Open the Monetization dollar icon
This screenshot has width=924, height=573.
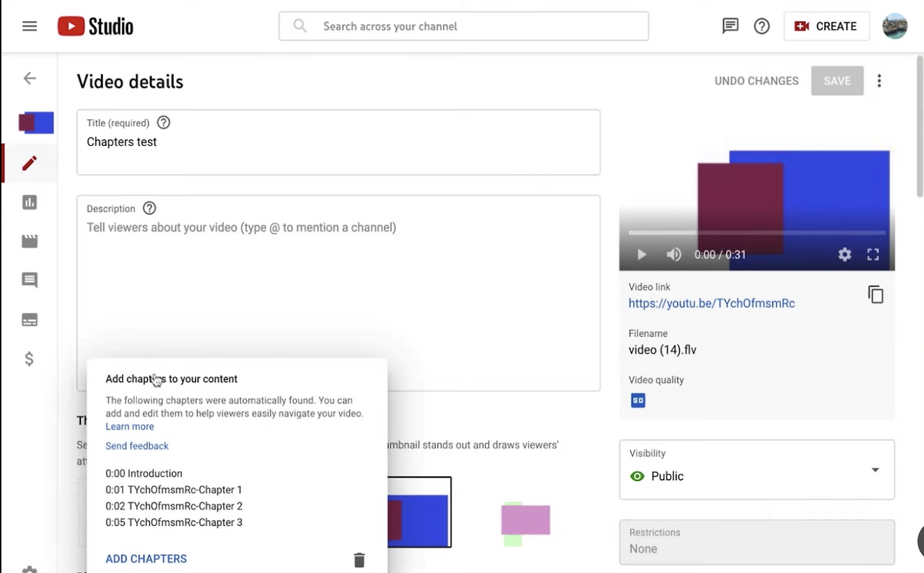coord(30,359)
